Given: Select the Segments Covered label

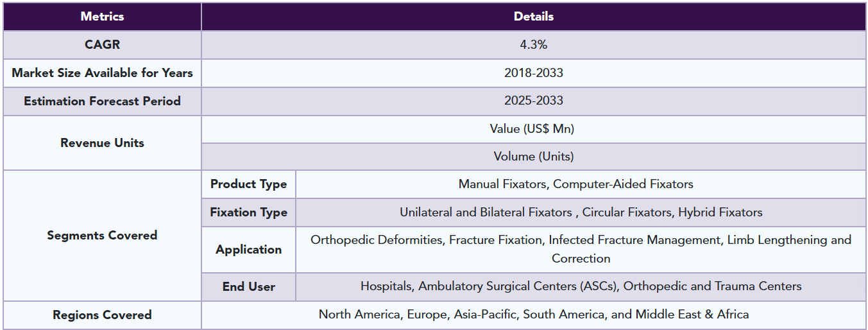Looking at the screenshot, I should [102, 236].
